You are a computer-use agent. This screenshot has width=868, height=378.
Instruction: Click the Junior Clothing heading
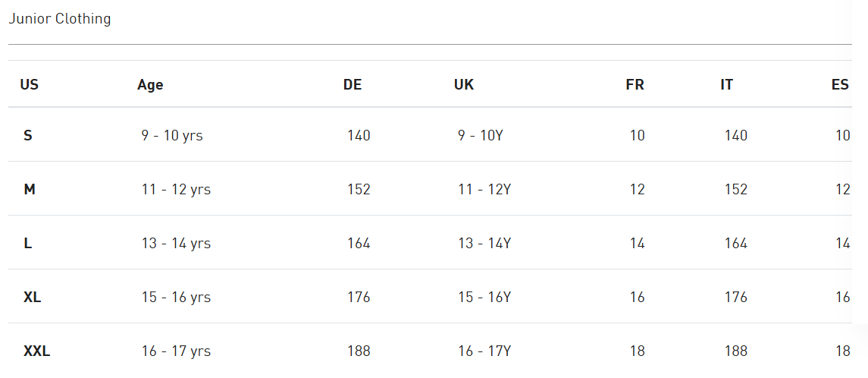60,19
